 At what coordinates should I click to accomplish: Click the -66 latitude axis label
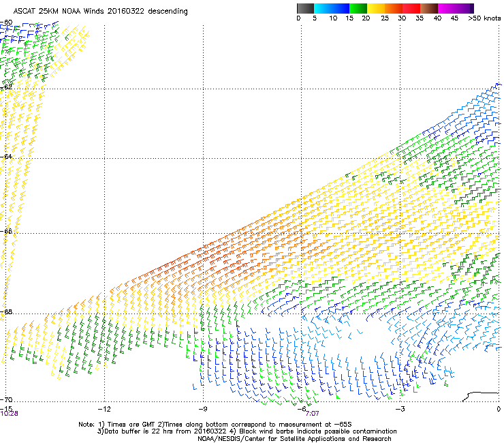pos(6,231)
